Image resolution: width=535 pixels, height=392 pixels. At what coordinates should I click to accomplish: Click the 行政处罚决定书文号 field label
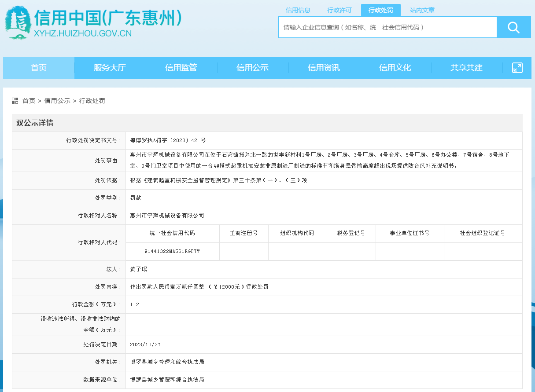(x=93, y=140)
